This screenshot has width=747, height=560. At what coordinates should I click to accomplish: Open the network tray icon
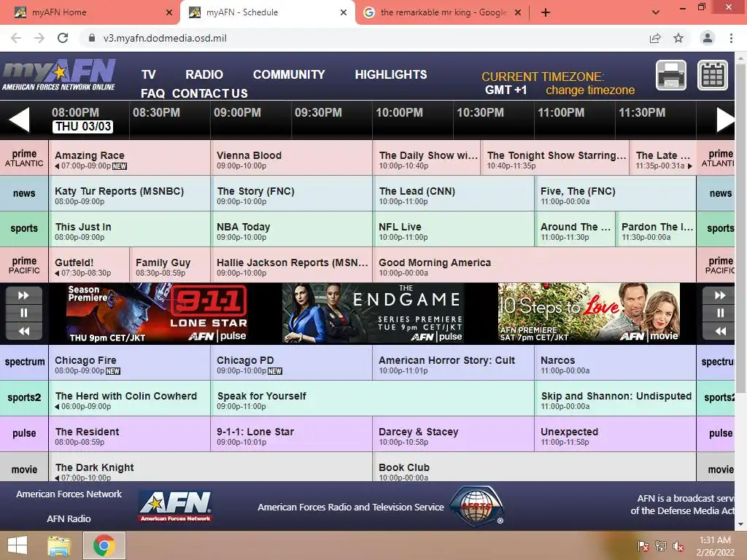(x=661, y=546)
